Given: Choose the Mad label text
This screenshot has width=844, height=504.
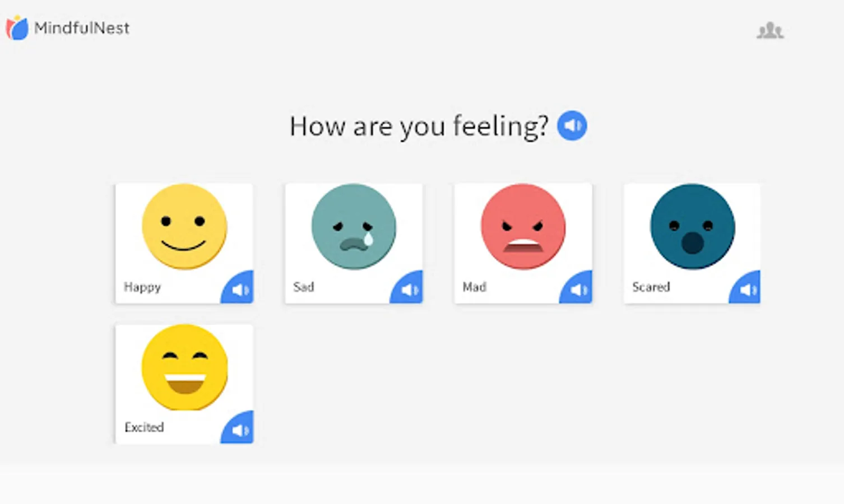Looking at the screenshot, I should (474, 287).
